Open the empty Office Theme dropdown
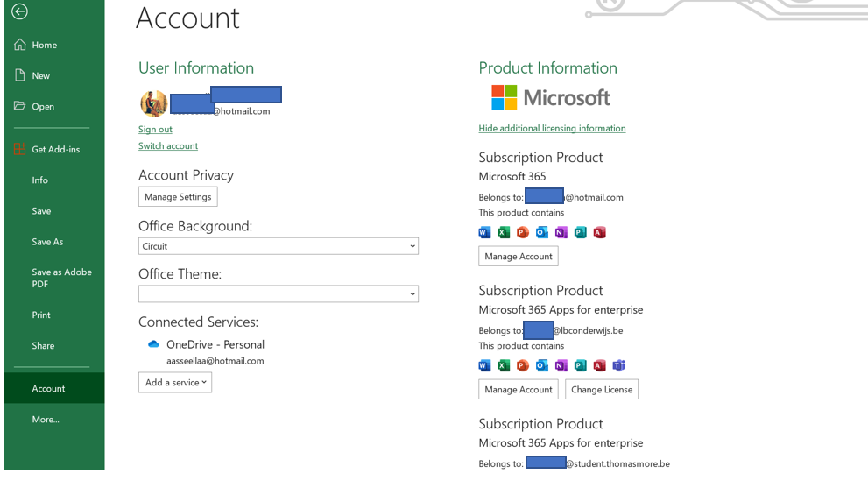 [279, 293]
